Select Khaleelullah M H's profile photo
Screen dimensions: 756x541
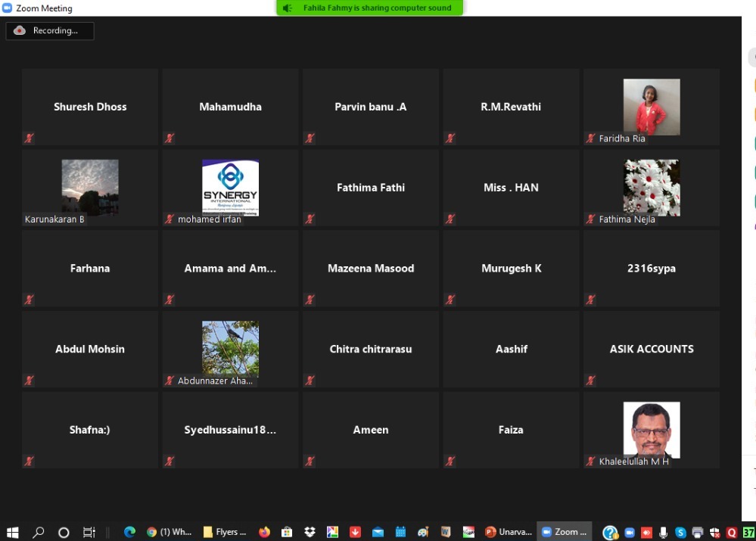coord(651,429)
